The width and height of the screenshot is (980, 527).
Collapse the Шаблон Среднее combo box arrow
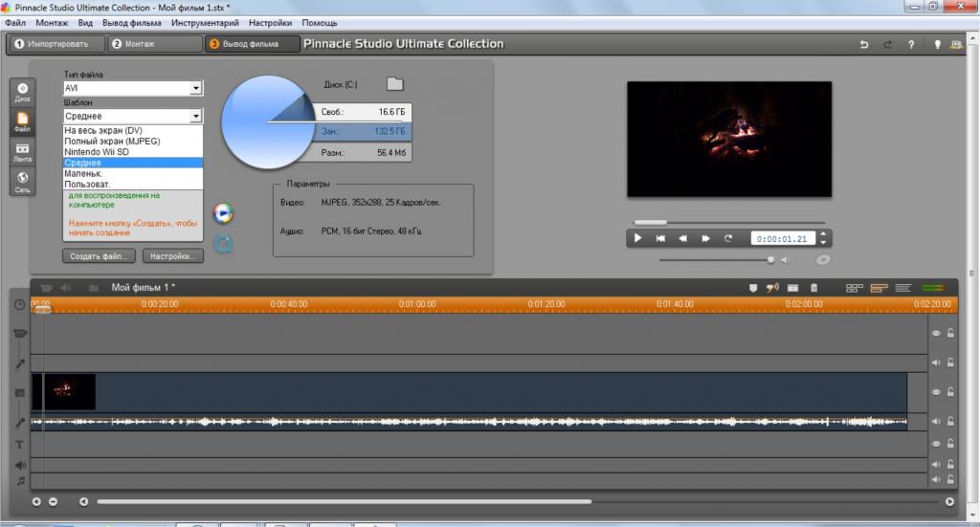(195, 116)
